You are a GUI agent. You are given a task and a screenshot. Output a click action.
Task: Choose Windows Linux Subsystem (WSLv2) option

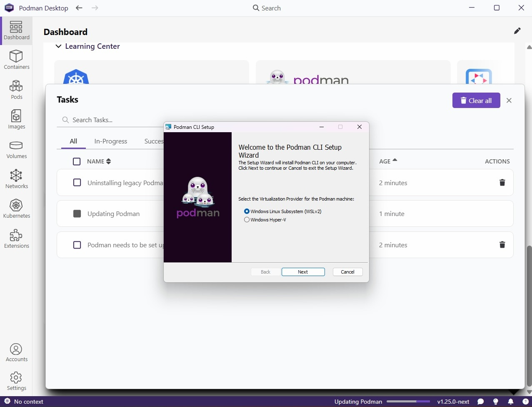pos(247,211)
